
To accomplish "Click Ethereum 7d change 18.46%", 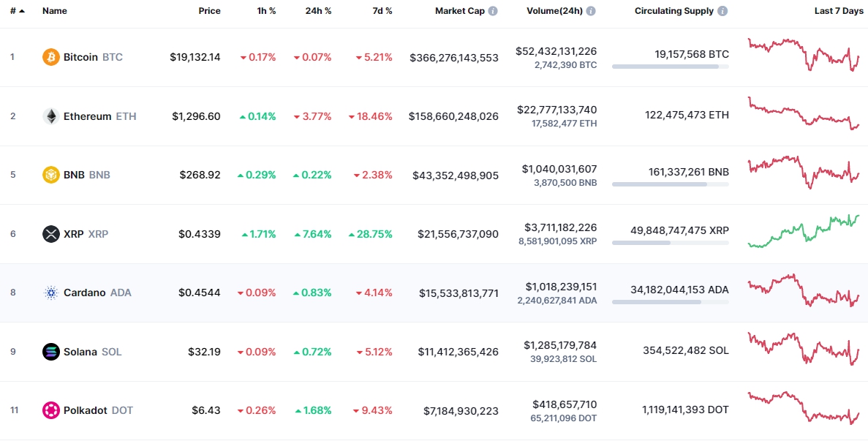I will (370, 116).
